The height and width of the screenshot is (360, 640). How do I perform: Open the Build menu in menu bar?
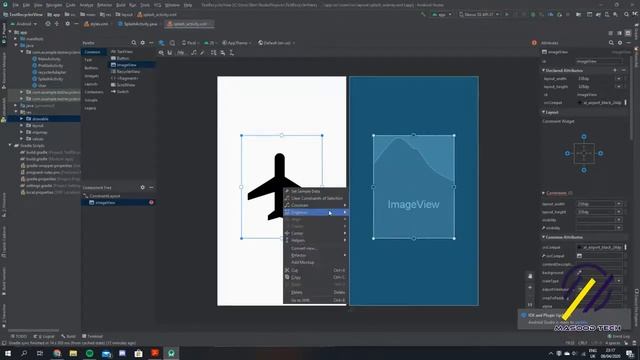click(x=121, y=5)
